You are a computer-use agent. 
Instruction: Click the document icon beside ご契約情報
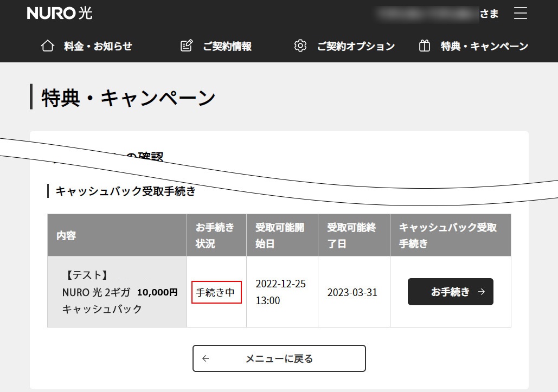[x=187, y=46]
